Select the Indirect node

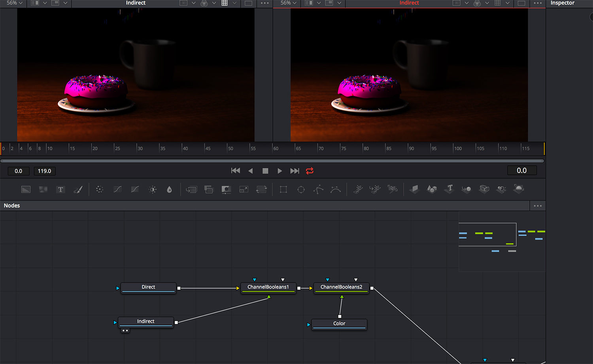click(x=145, y=322)
